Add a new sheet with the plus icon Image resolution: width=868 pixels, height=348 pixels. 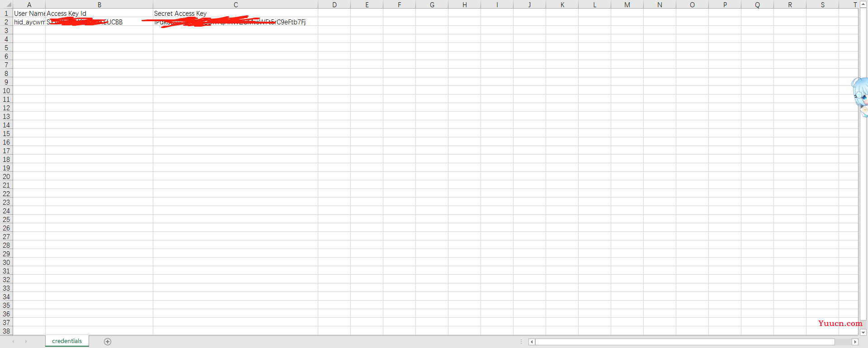108,342
